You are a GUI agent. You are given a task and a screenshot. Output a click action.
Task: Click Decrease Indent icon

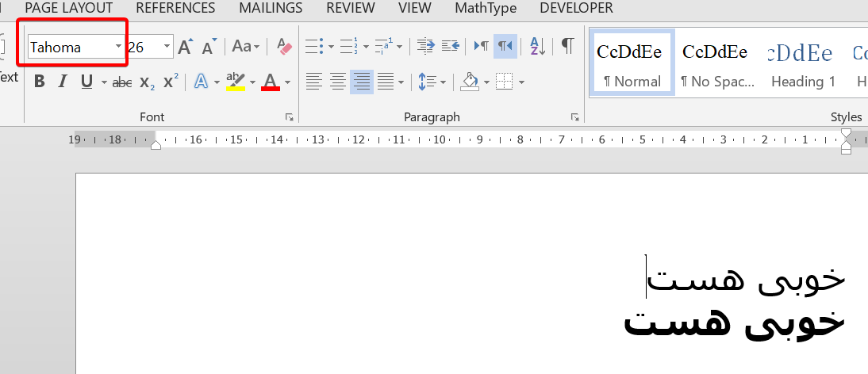click(425, 46)
